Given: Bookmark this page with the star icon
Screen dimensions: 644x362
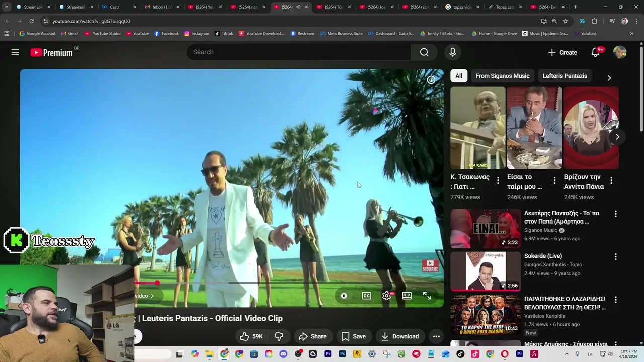Looking at the screenshot, I should pyautogui.click(x=566, y=21).
